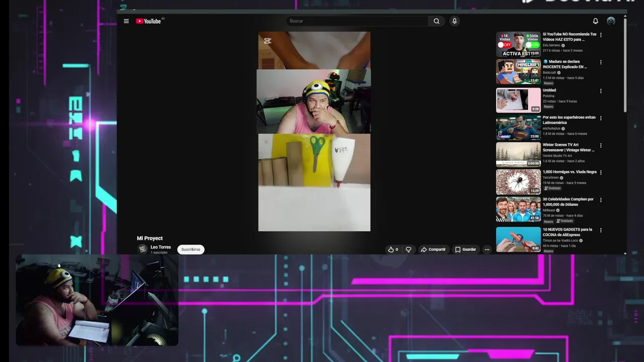The height and width of the screenshot is (362, 644).
Task: Click the Leo Torres channel avatar
Action: 142,249
